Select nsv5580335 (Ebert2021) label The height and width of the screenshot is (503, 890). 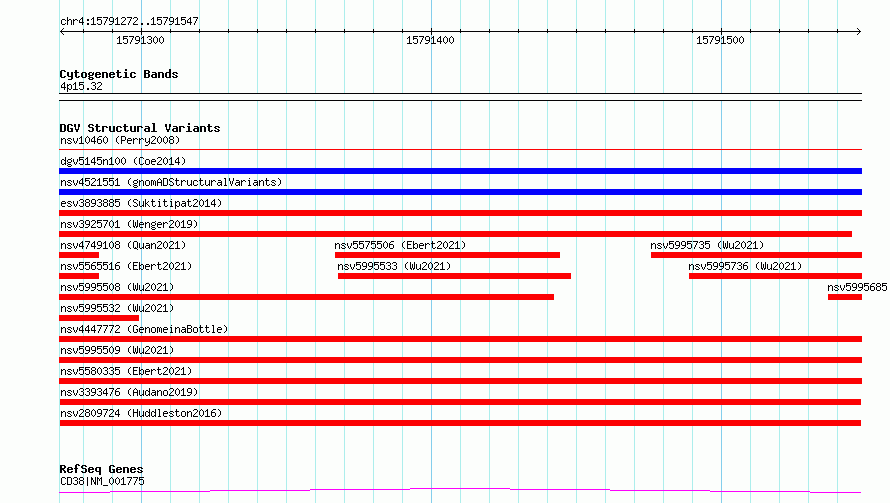pyautogui.click(x=126, y=371)
